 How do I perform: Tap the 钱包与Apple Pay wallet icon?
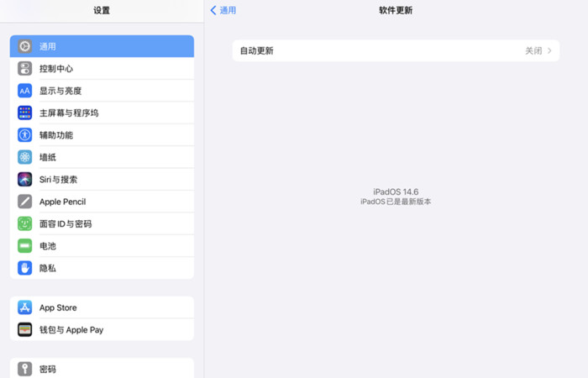point(24,329)
